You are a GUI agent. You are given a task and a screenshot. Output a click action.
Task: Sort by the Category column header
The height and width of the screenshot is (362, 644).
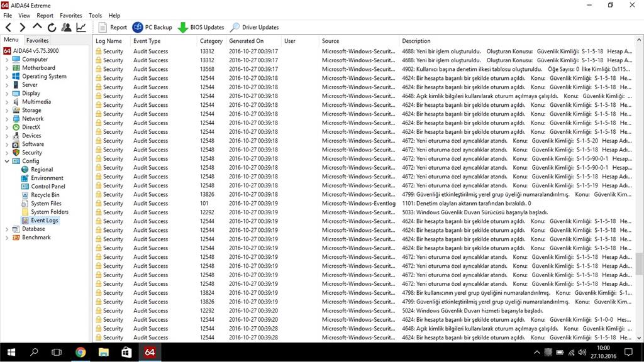[x=211, y=41]
